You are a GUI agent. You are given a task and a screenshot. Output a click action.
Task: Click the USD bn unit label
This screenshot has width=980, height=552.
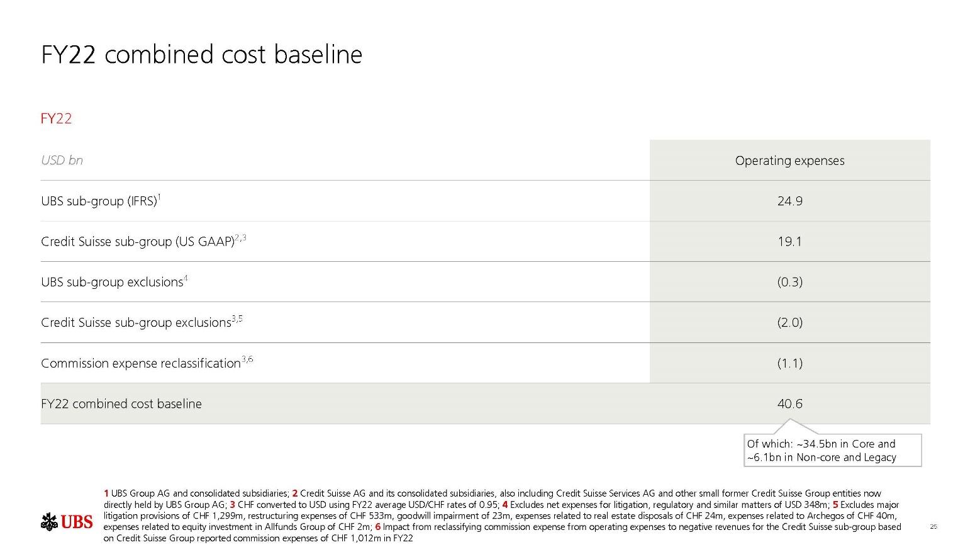62,161
